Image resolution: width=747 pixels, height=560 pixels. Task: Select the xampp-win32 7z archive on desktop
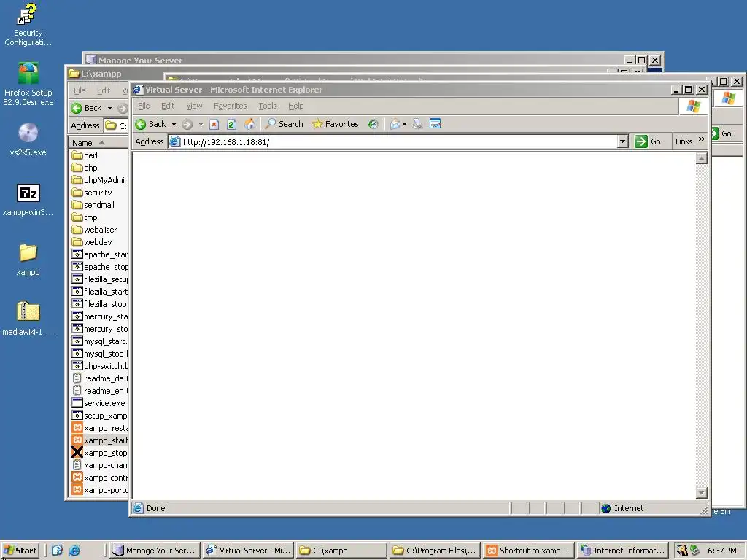pos(28,200)
